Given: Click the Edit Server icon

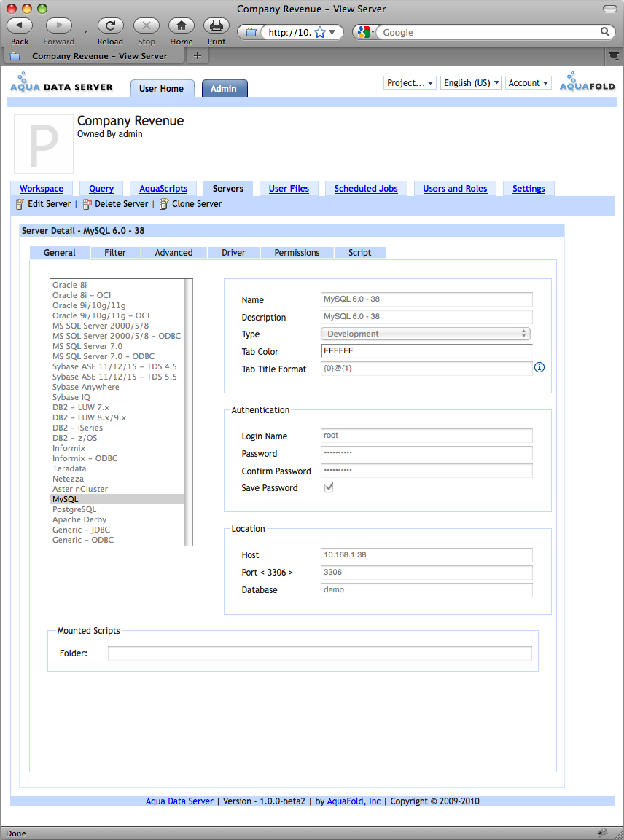Looking at the screenshot, I should click(20, 204).
